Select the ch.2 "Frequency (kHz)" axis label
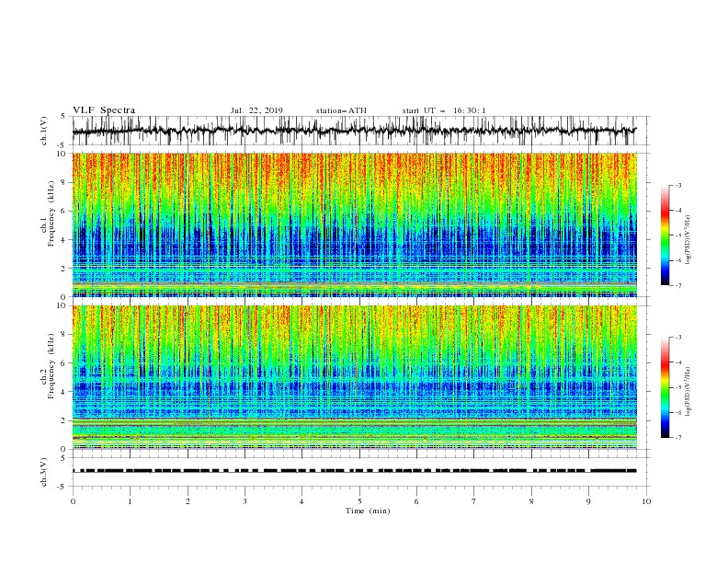Screen dimensions: 728x563 (x=51, y=366)
